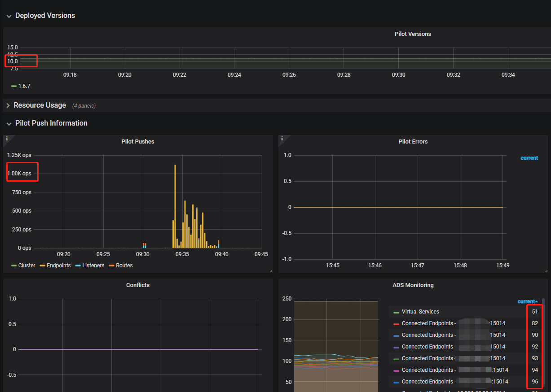Open the Conflicts panel menu
Screen dimensions: 551x392
(x=137, y=285)
